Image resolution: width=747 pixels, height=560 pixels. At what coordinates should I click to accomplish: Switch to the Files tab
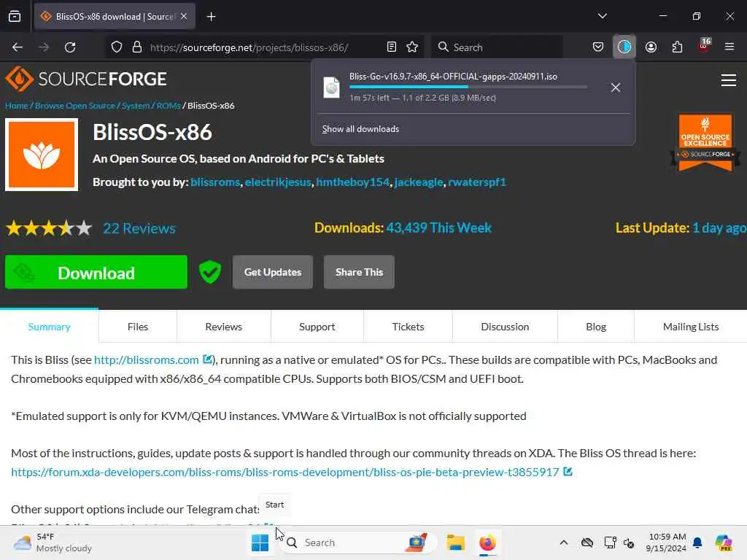tap(138, 327)
